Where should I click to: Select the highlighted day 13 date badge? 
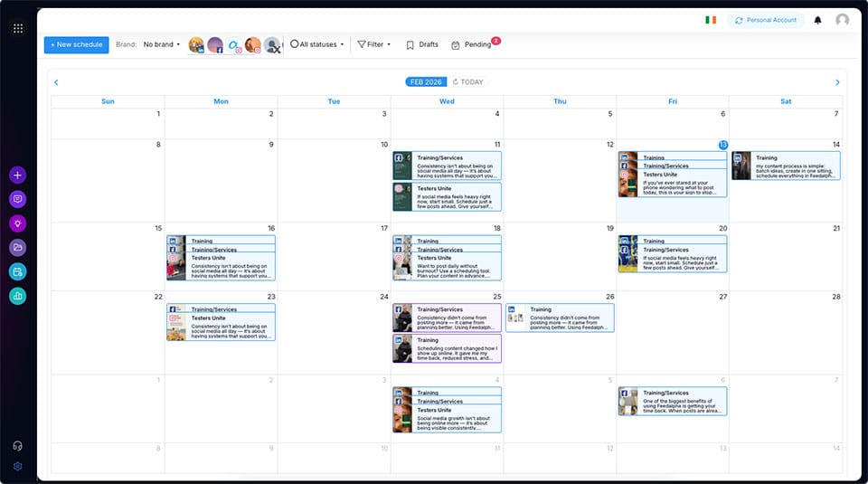(723, 145)
